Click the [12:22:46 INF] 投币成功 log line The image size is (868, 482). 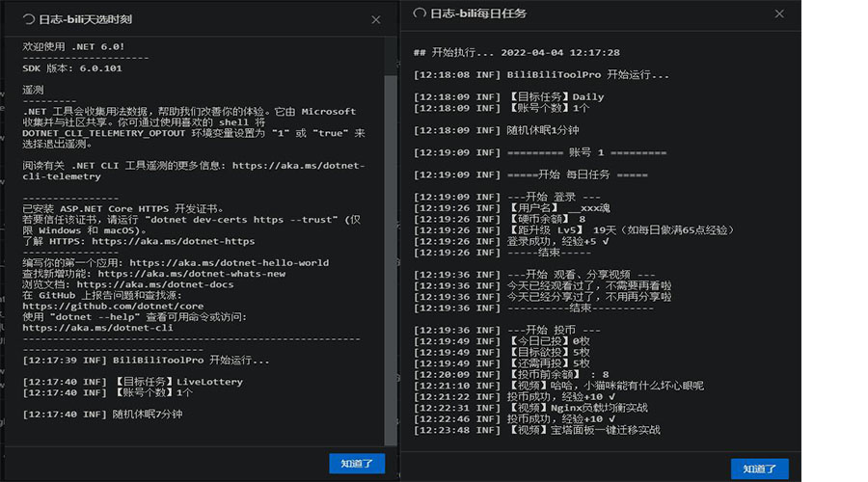coord(514,419)
